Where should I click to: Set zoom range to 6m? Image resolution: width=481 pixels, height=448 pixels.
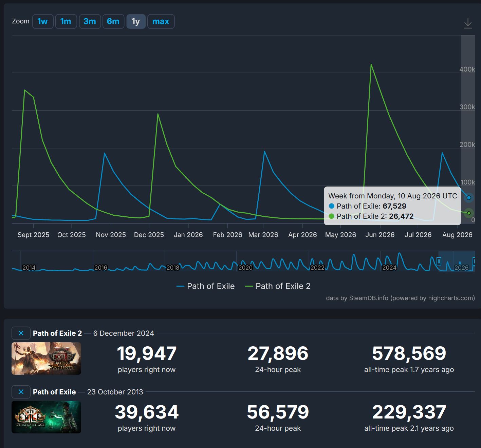point(113,21)
